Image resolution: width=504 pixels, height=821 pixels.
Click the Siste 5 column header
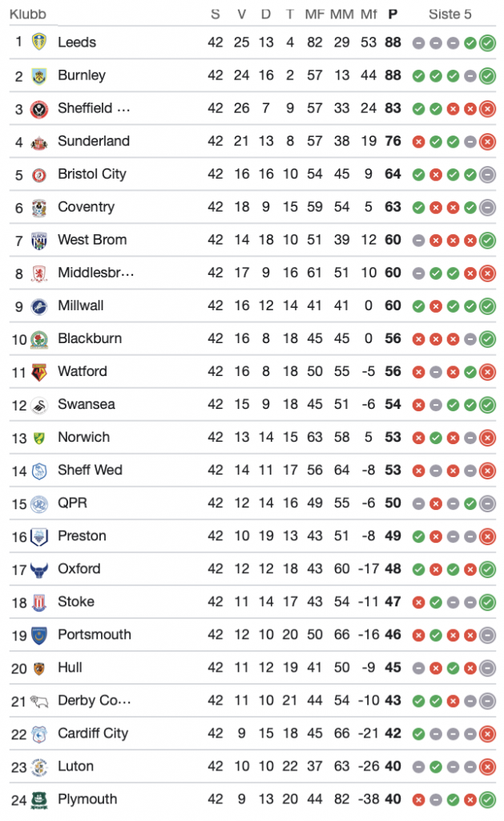450,14
